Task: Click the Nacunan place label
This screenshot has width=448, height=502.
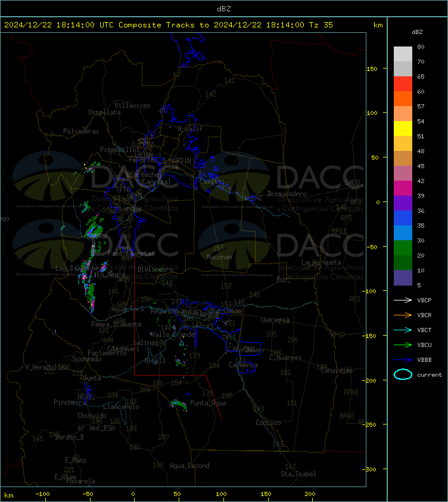Action: [x=219, y=257]
